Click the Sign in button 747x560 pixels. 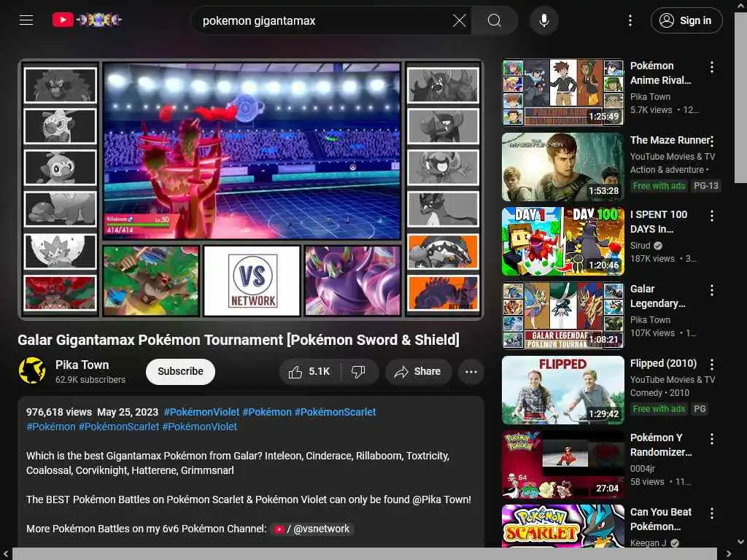(686, 20)
